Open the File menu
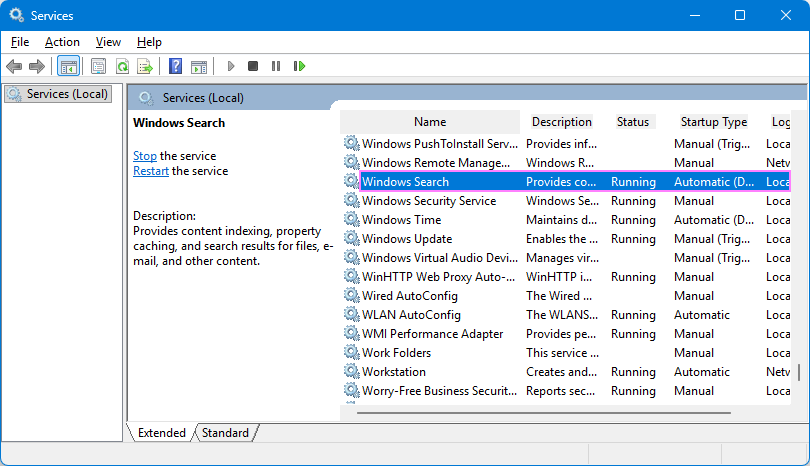This screenshot has height=466, width=810. click(x=20, y=42)
